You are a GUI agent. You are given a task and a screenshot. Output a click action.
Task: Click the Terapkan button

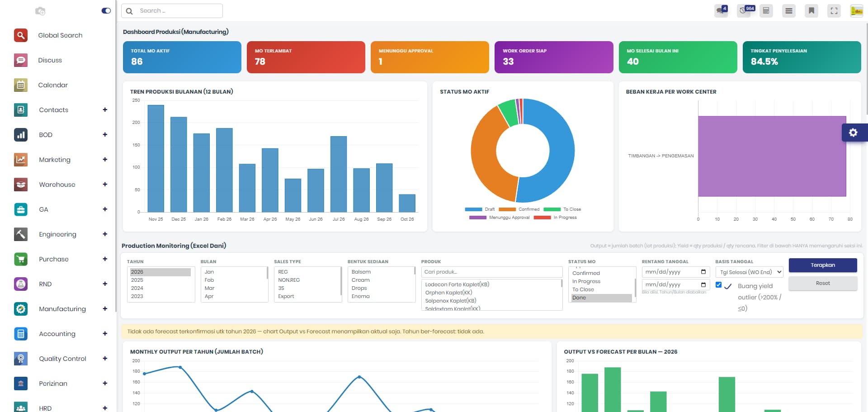click(x=823, y=265)
